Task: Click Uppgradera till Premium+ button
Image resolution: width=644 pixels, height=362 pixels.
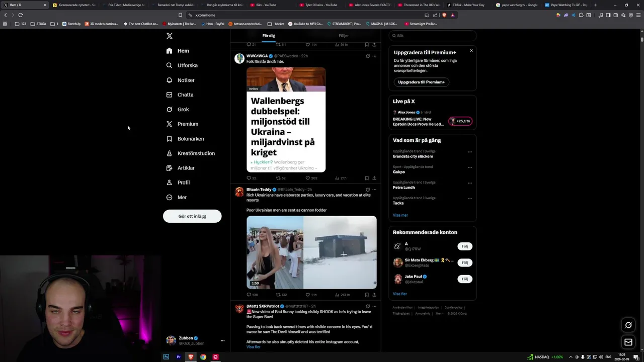Action: [421, 82]
